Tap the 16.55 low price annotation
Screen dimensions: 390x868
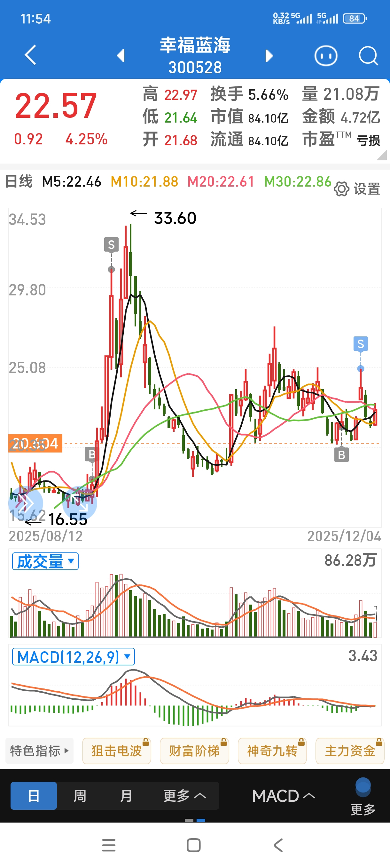[x=68, y=519]
